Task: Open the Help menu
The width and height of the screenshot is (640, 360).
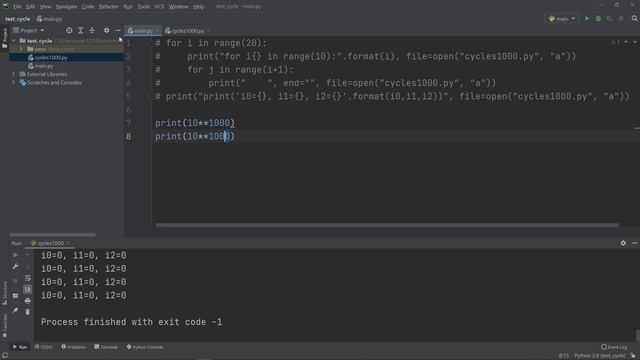Action: pos(198,7)
